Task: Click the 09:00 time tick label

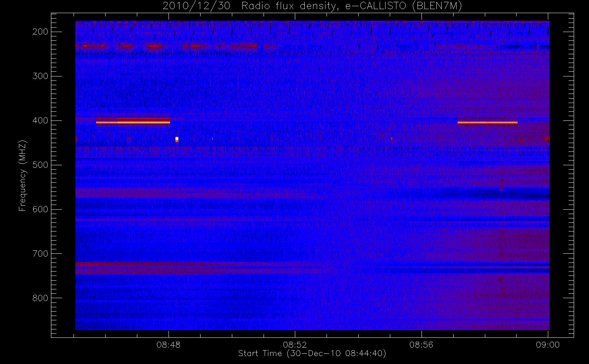Action: (548, 345)
